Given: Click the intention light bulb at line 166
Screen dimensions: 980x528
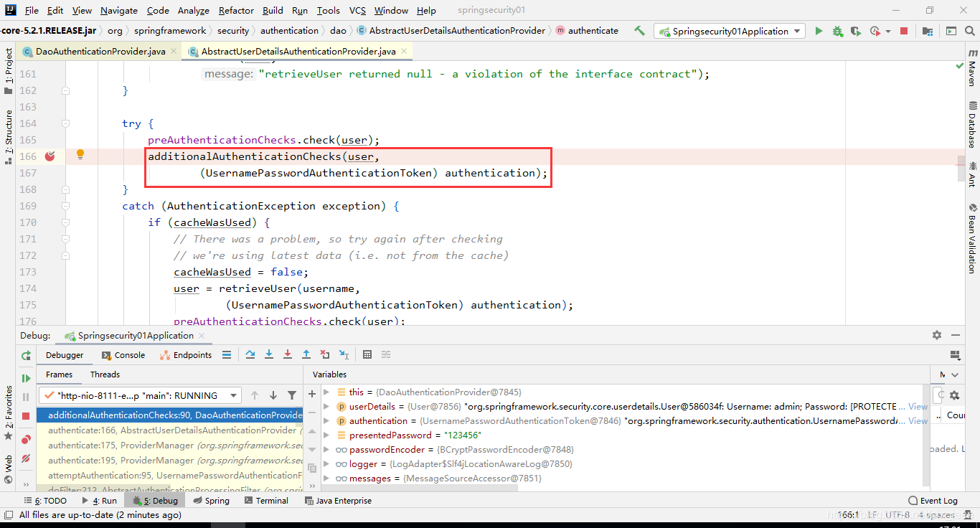Looking at the screenshot, I should (x=80, y=154).
